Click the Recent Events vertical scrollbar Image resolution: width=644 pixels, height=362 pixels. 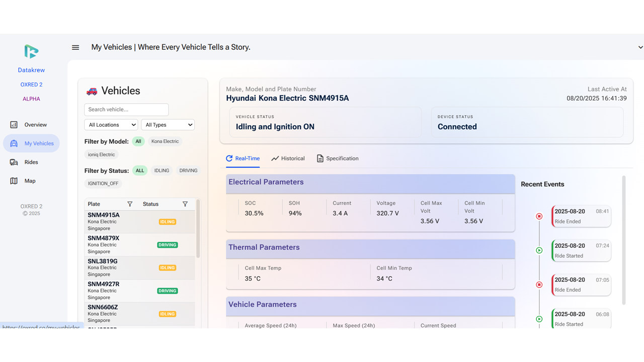point(624,240)
